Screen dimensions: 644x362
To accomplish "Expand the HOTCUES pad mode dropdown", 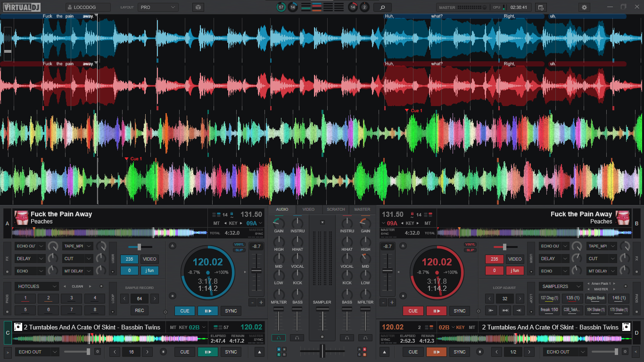I will pos(36,286).
